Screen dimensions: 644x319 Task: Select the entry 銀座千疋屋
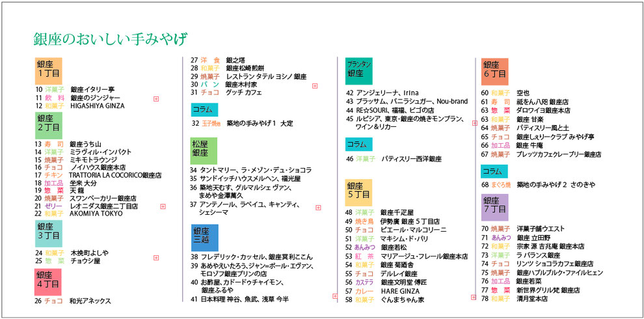click(x=397, y=212)
